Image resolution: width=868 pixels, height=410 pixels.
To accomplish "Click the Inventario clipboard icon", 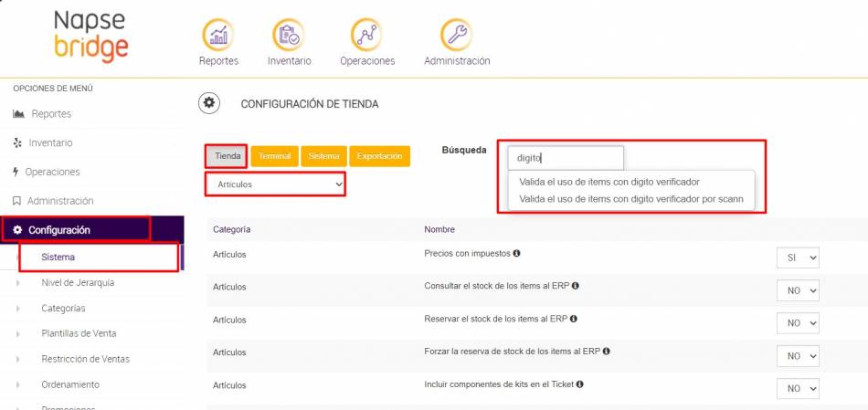I will [289, 36].
